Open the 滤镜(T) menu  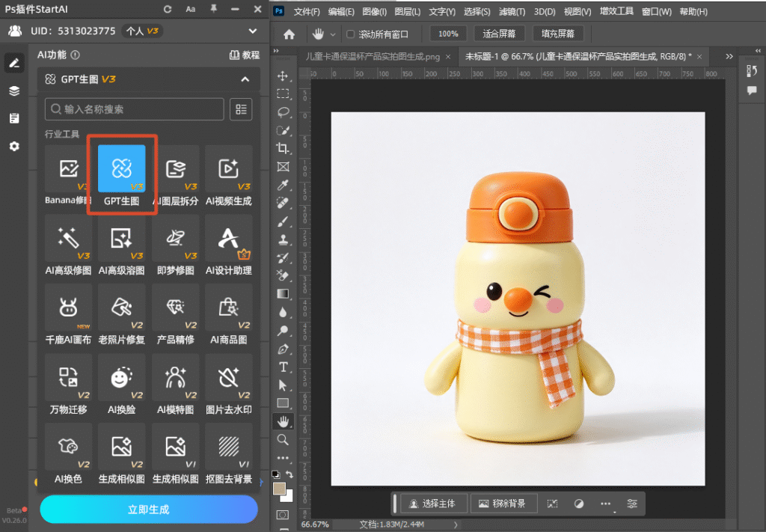512,11
